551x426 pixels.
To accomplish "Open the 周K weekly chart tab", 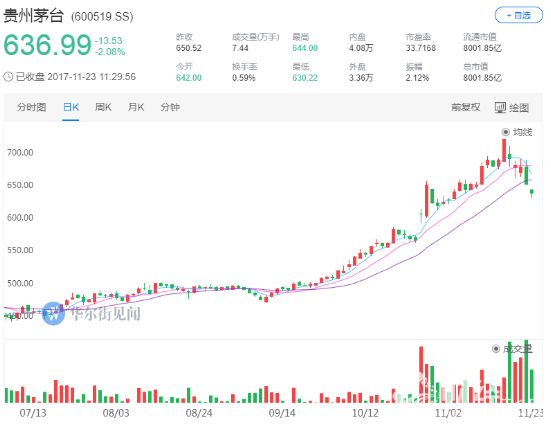I will 103,107.
